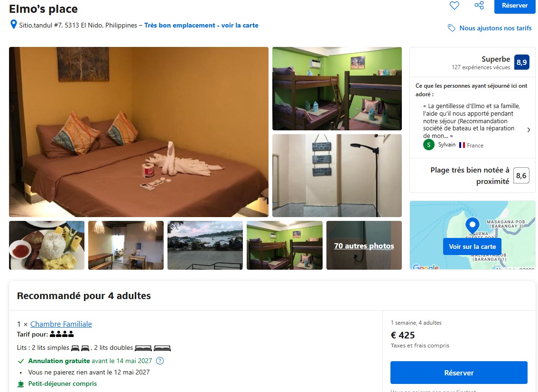Open the bay view thumbnail photo

tap(205, 246)
